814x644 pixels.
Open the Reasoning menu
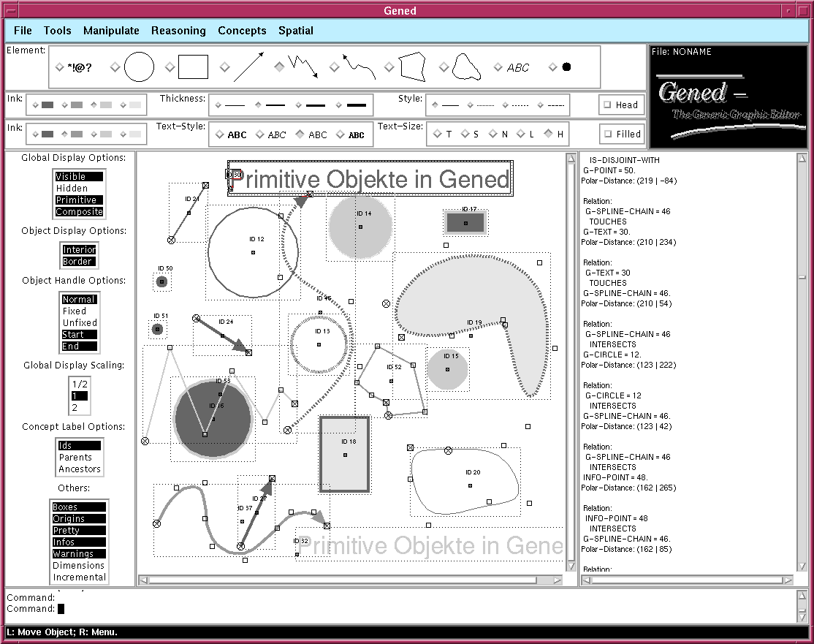(178, 31)
